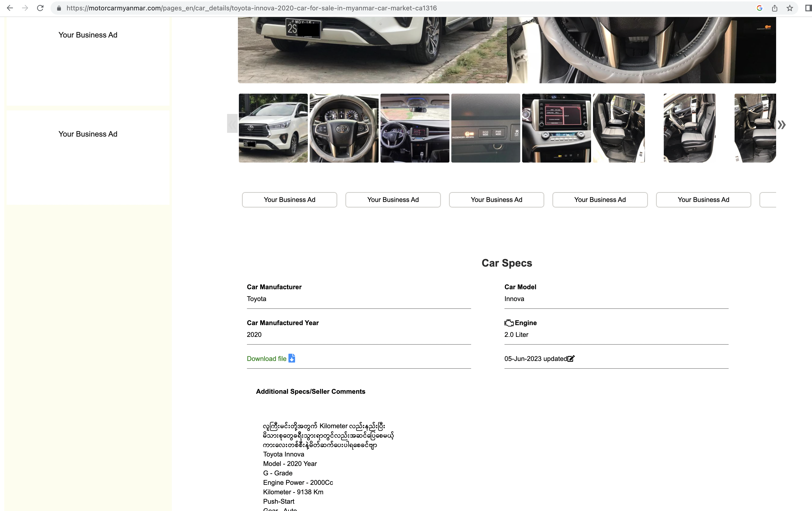Select the sixth thumbnail showing rear seats
This screenshot has width=812, height=511.
coord(619,128)
